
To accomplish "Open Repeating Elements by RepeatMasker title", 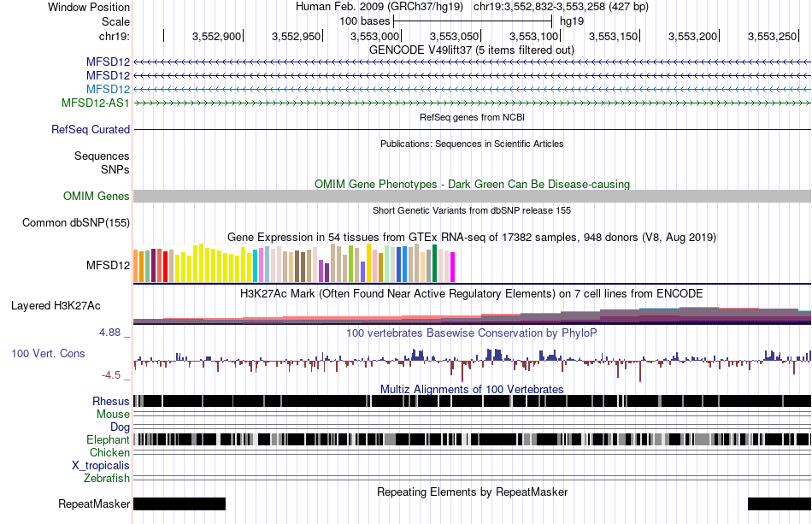I will pos(472,492).
